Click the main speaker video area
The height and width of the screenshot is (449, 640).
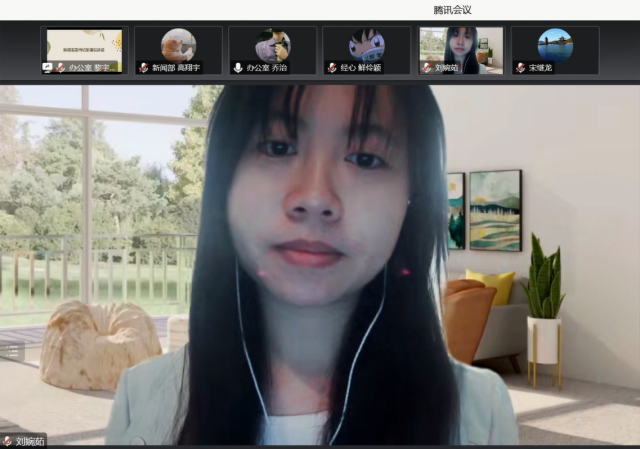pyautogui.click(x=320, y=260)
